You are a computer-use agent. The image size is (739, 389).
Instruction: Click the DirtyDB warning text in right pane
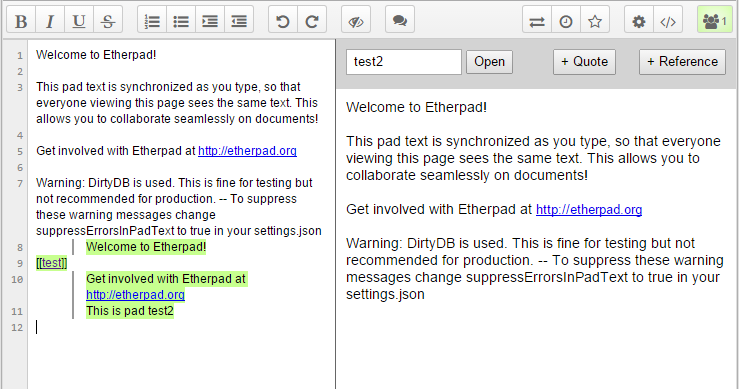tap(535, 268)
